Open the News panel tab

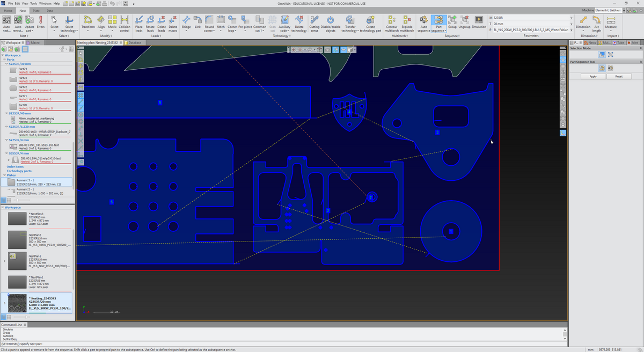click(590, 42)
